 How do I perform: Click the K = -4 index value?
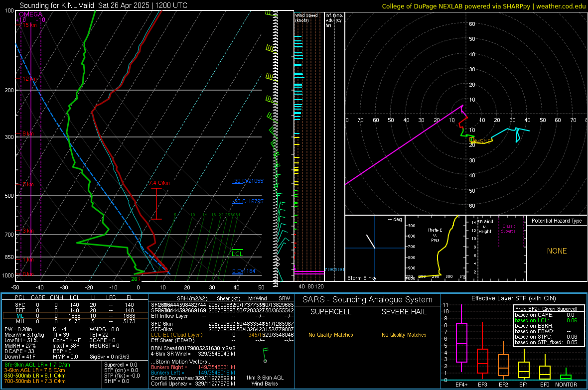coord(60,329)
